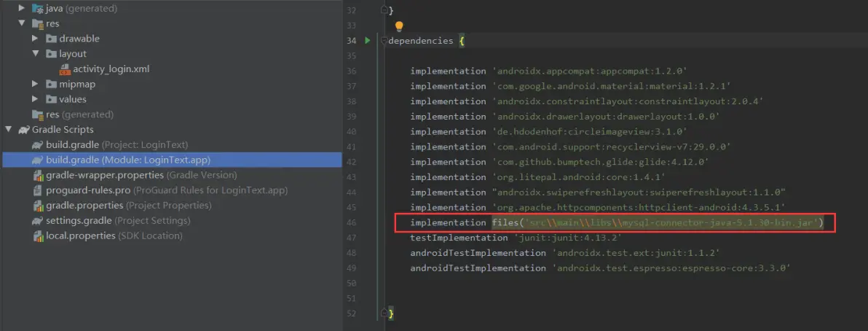Click the settings.gradle elephant icon
The height and width of the screenshot is (331, 868).
(x=37, y=221)
